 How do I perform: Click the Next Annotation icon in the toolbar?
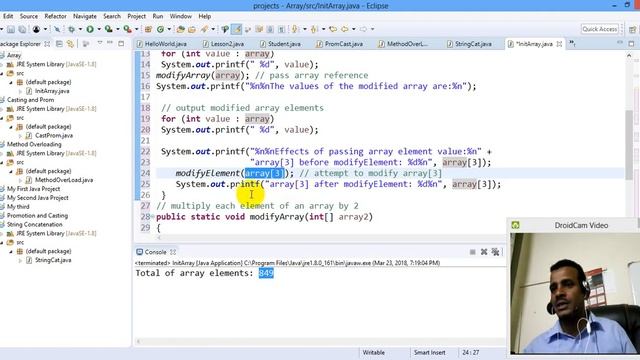pos(295,29)
